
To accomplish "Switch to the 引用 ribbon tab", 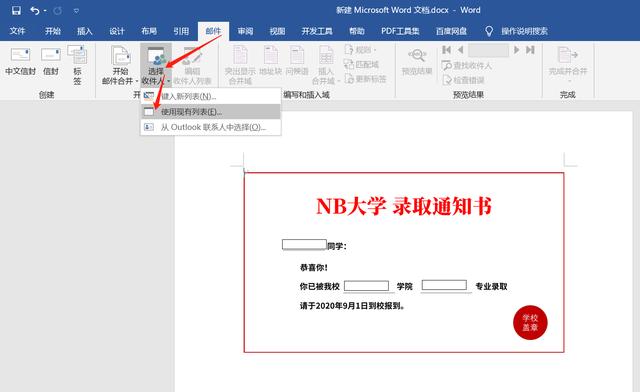I will coord(181,31).
